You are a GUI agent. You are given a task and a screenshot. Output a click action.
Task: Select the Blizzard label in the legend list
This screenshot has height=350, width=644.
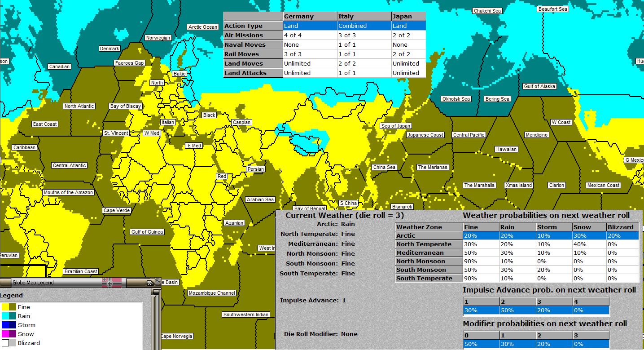29,343
